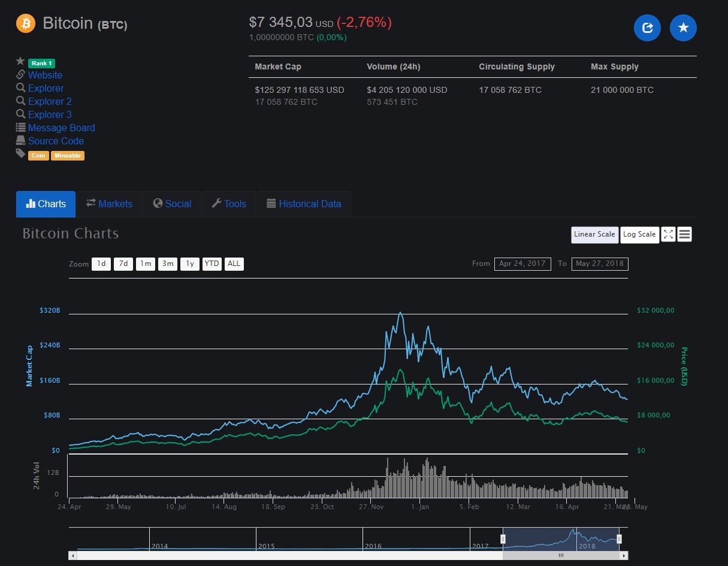
Task: Open the Explorer 3 link
Action: [x=50, y=114]
